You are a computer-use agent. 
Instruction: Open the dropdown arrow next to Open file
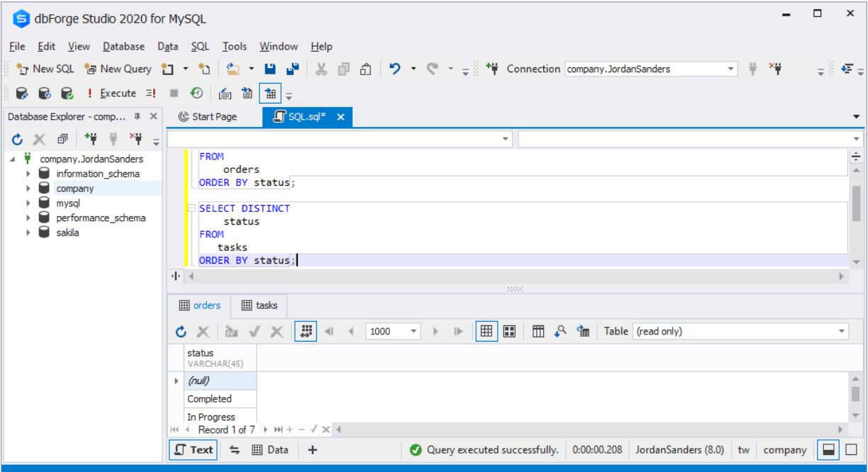tap(251, 69)
